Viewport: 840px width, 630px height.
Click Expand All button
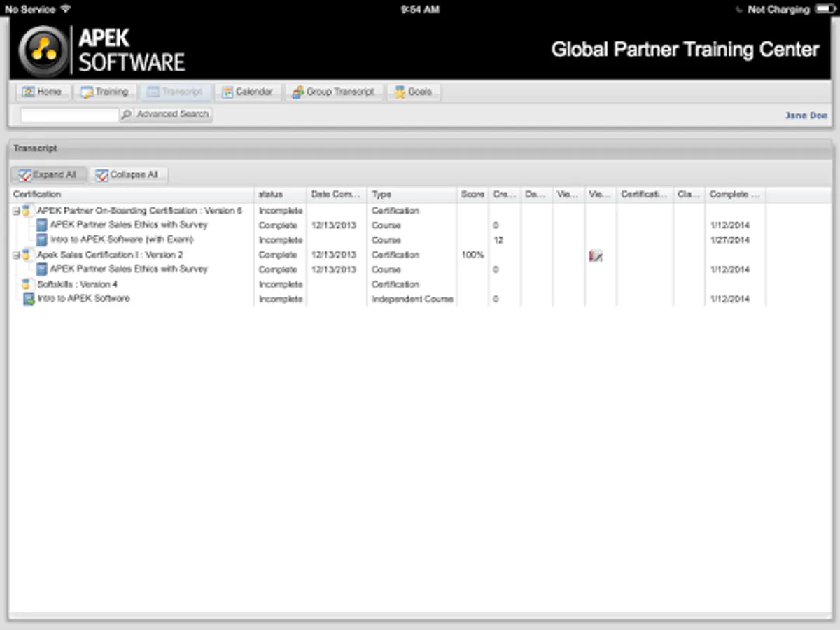pos(48,175)
